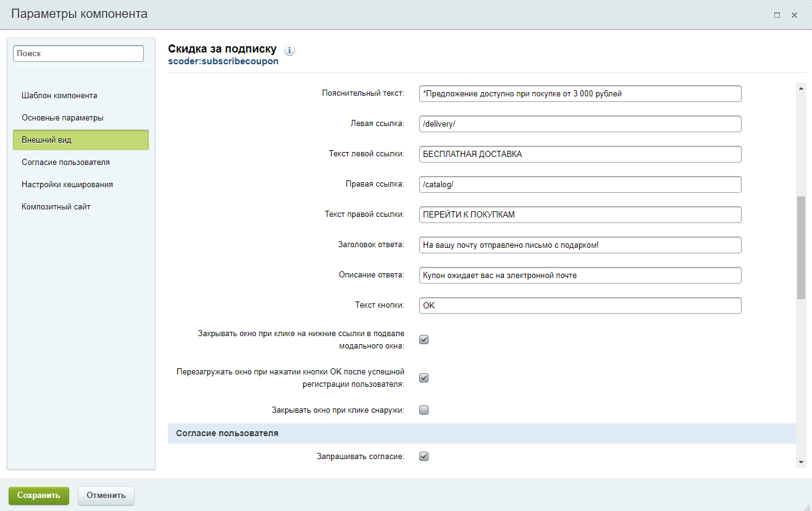Viewport: 812px width, 511px height.
Task: Enable close window on outside click
Action: pos(424,410)
